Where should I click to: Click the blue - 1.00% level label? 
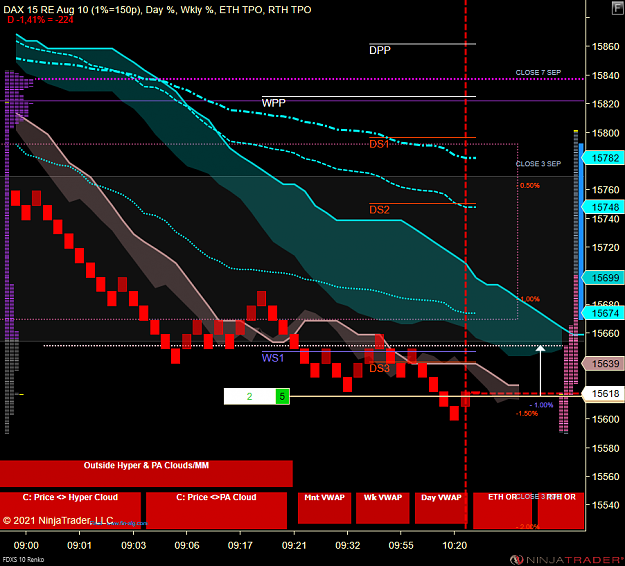click(541, 405)
